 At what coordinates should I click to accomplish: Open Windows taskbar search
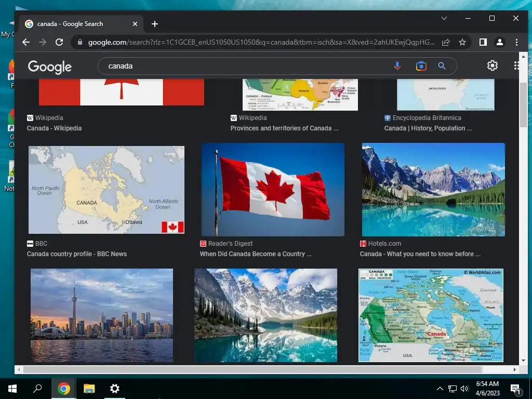[37, 389]
